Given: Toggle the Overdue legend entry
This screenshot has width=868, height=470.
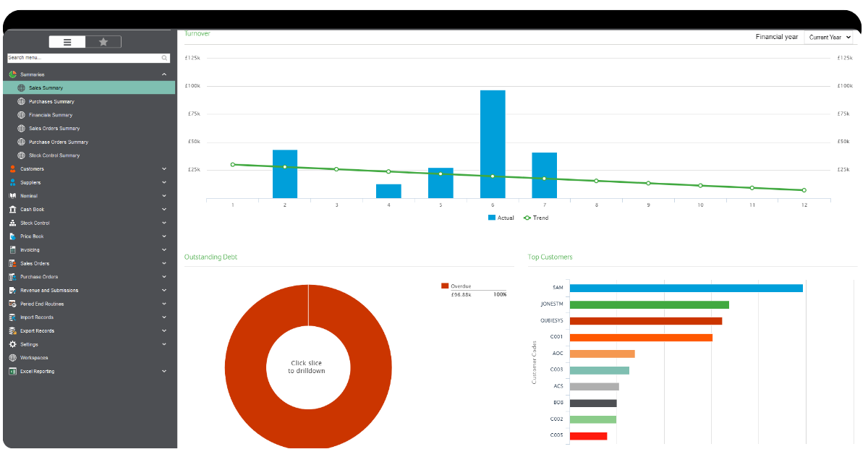Looking at the screenshot, I should [456, 286].
